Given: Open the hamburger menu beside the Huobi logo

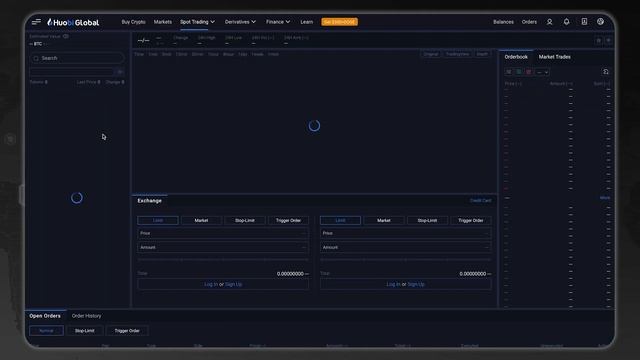Looking at the screenshot, I should (36, 22).
